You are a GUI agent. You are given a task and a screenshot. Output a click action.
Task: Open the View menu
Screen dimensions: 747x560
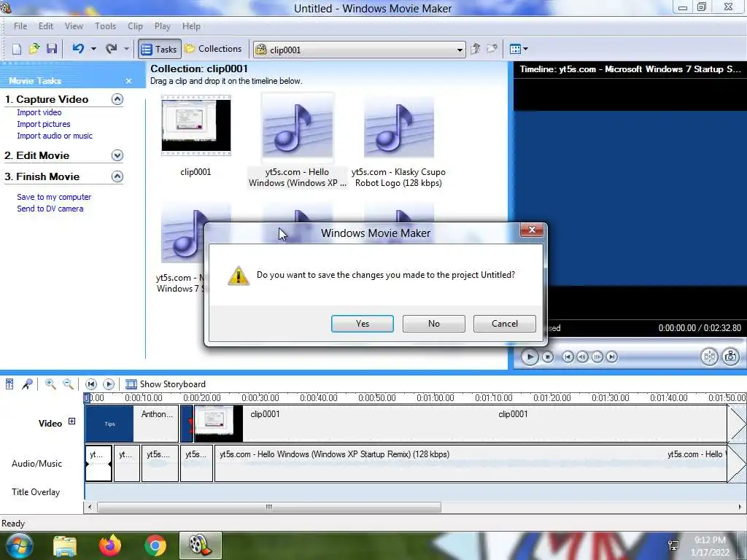point(74,26)
